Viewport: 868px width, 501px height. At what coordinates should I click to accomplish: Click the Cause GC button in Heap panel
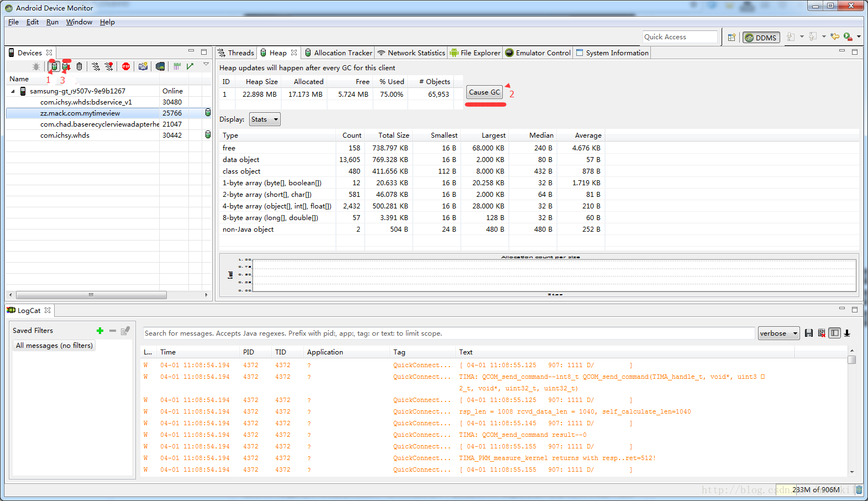[485, 92]
